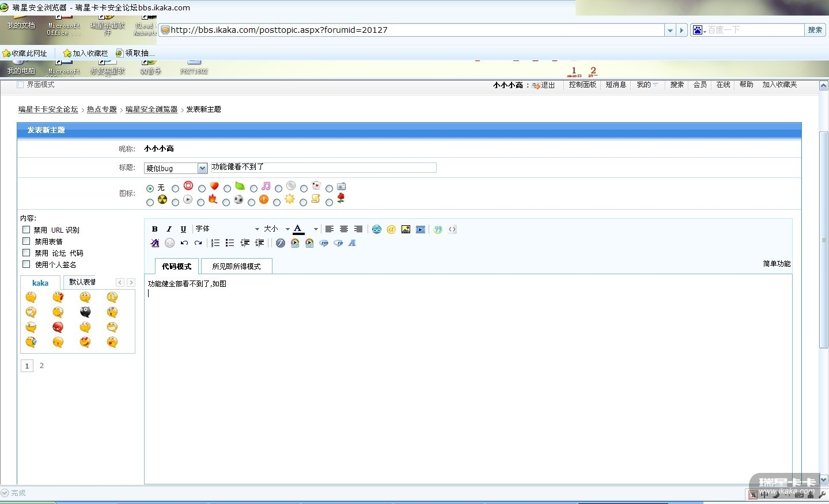
Task: Choose the red lifebuoy topic icon
Action: click(x=188, y=185)
